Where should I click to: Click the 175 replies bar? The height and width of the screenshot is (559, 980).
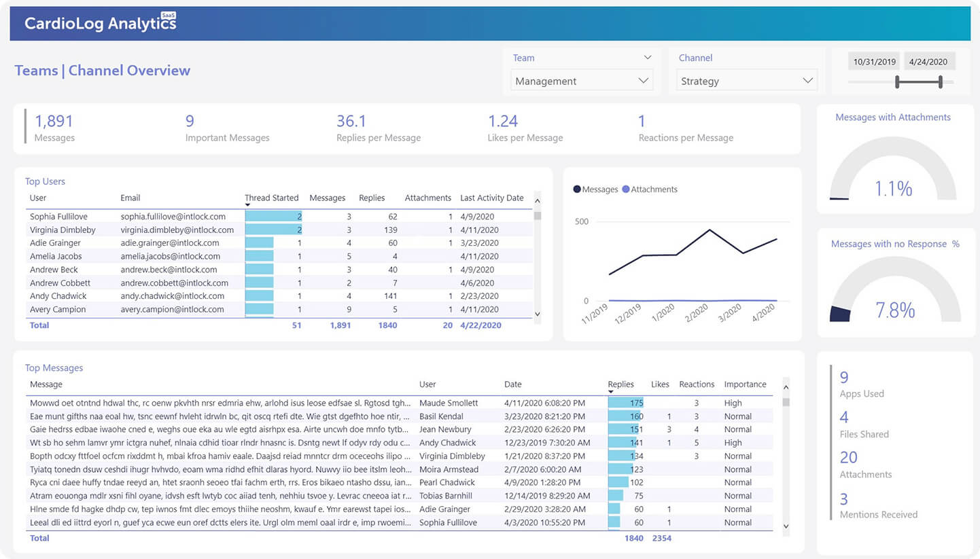(625, 403)
